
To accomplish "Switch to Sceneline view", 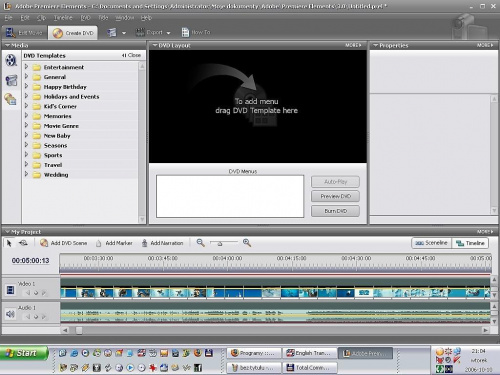I will [432, 243].
